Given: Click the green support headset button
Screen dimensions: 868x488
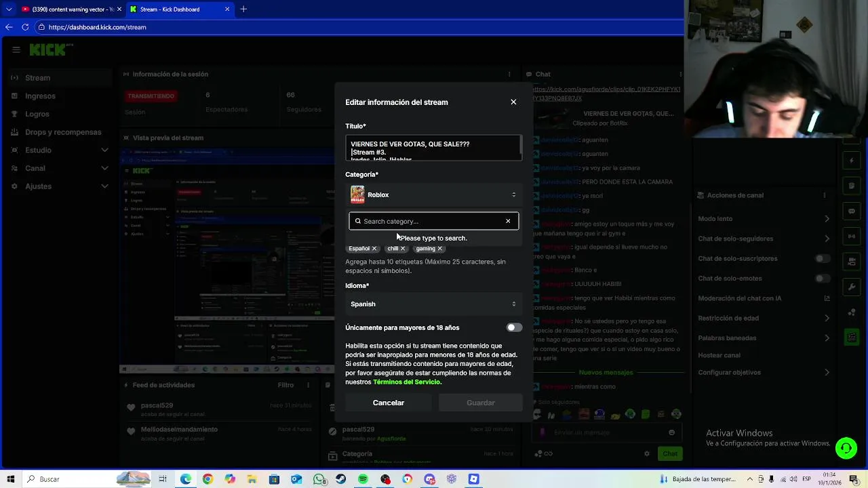Looking at the screenshot, I should click(x=846, y=448).
